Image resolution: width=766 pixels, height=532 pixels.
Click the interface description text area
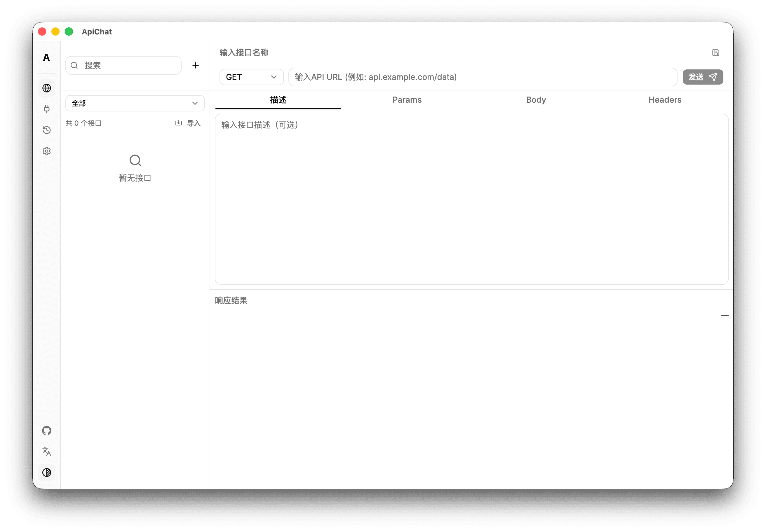471,199
